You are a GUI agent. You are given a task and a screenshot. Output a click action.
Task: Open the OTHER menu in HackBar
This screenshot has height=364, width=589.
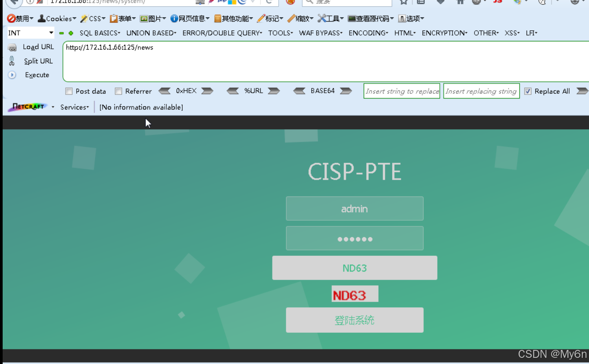click(x=486, y=33)
